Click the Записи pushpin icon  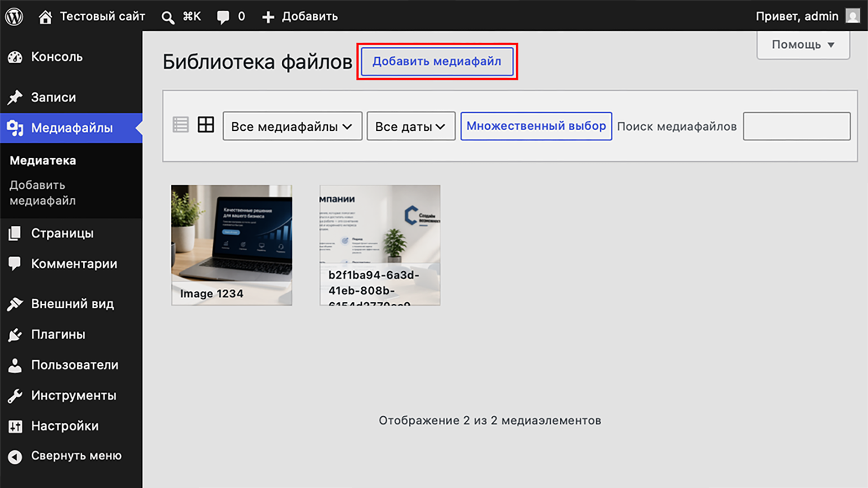pyautogui.click(x=15, y=97)
